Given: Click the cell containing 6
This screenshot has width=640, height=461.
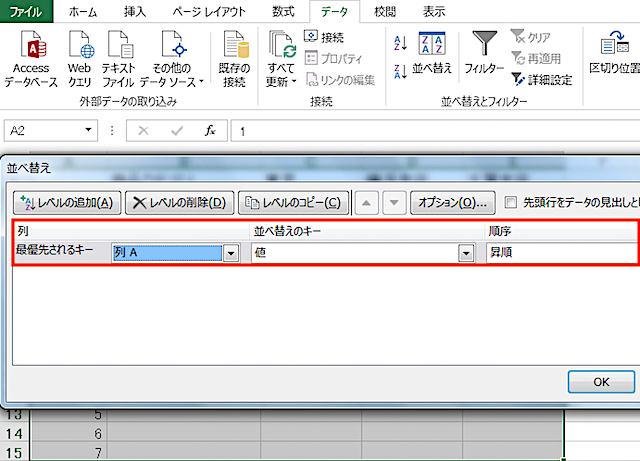Looking at the screenshot, I should [68, 433].
